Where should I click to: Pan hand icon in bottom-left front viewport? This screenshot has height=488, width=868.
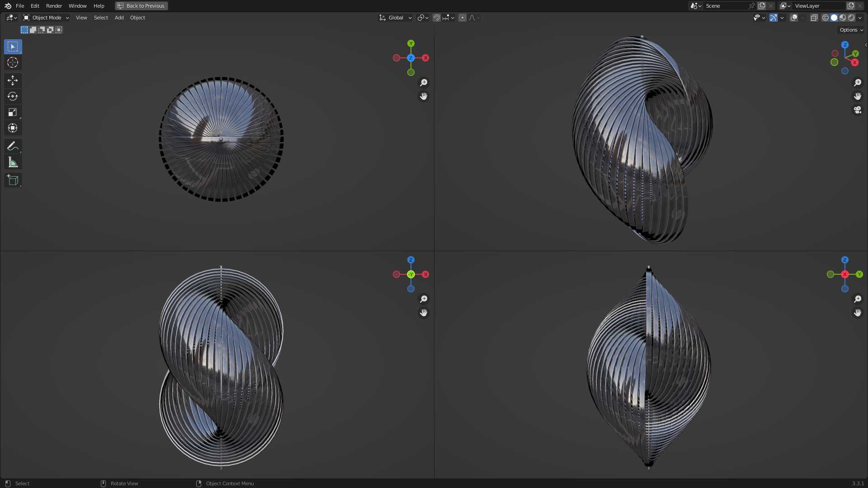pos(424,313)
